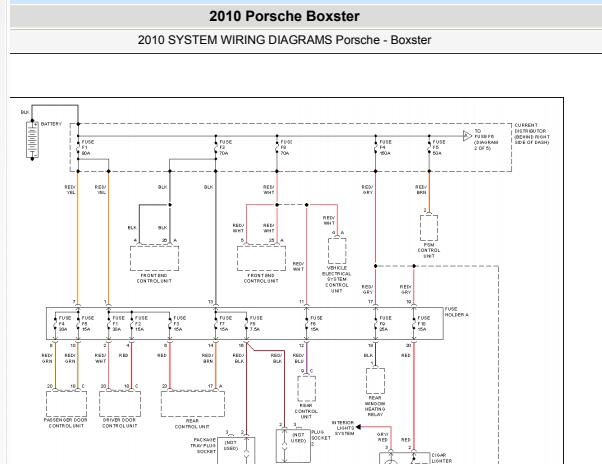
Task: Click the passenger door control unit dashed box
Action: coord(66,403)
